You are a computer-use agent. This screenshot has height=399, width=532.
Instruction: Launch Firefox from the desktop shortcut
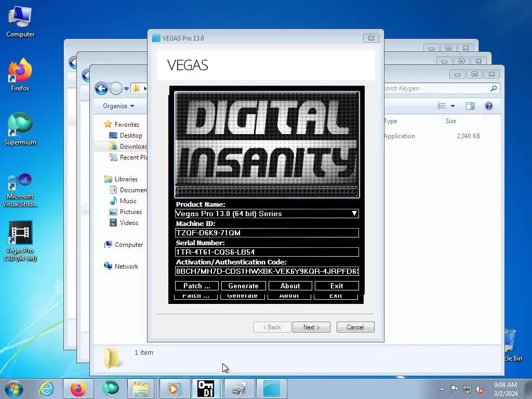(x=20, y=75)
